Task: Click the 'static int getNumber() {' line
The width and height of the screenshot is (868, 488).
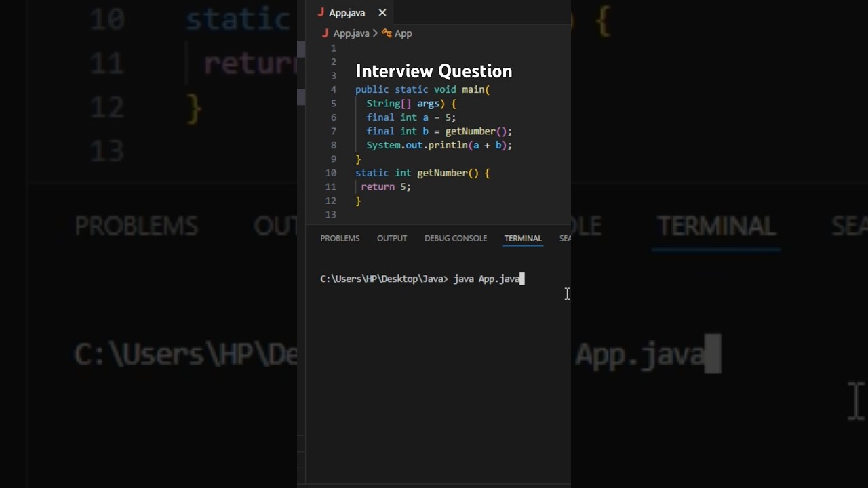Action: pos(422,173)
